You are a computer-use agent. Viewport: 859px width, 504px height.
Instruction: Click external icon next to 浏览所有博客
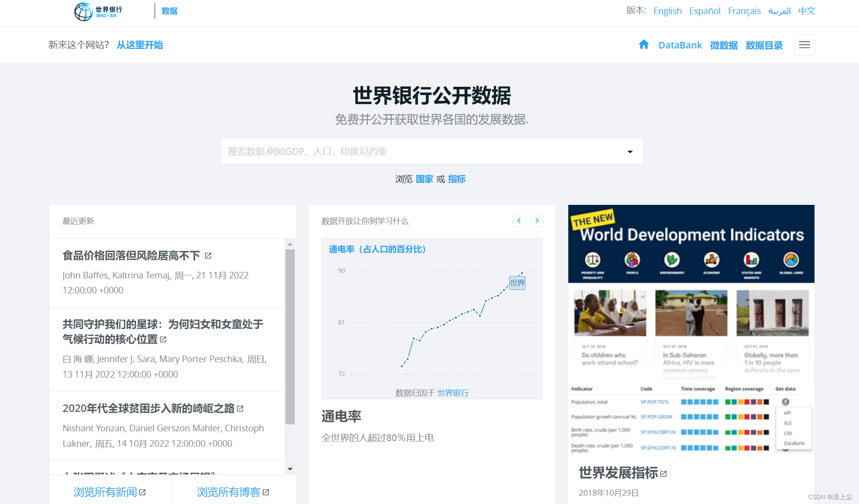(x=266, y=492)
